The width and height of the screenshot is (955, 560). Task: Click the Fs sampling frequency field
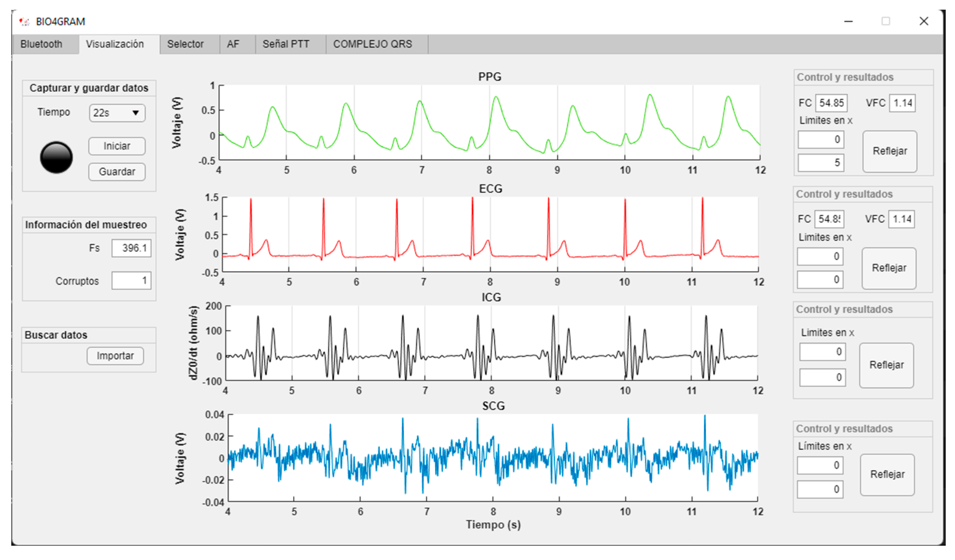[132, 248]
